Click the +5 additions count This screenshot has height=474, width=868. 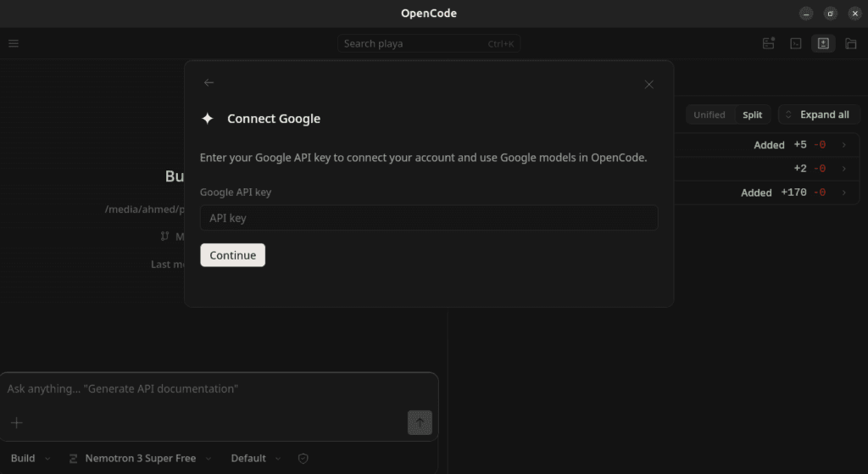coord(800,144)
